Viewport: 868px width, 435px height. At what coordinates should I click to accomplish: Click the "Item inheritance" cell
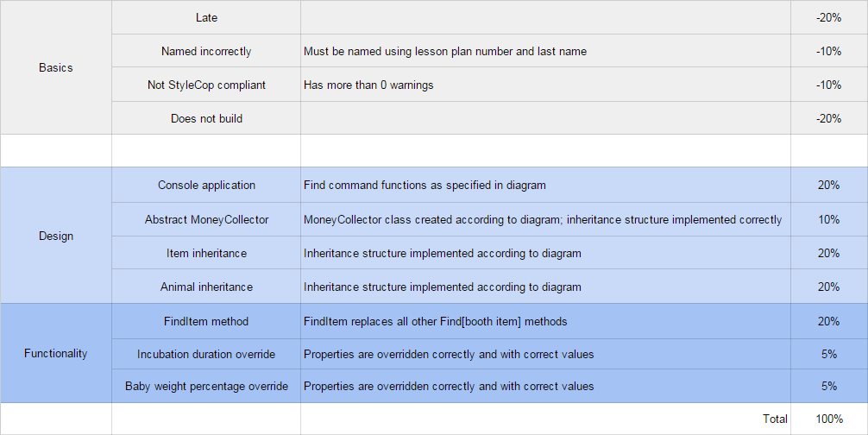pyautogui.click(x=206, y=253)
